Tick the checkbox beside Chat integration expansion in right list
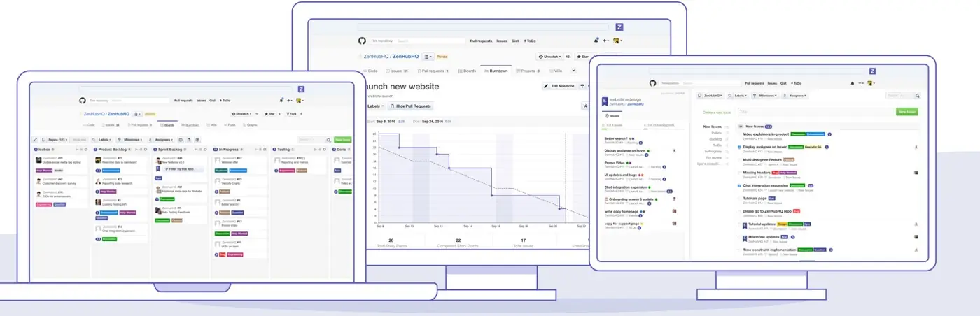Screen dimensions: 980x316 (739, 185)
